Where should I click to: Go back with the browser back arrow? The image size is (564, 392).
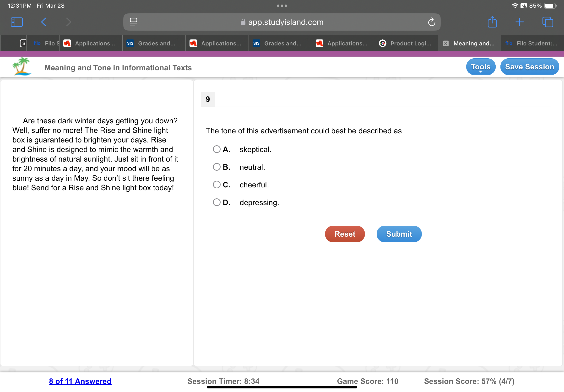(x=44, y=22)
